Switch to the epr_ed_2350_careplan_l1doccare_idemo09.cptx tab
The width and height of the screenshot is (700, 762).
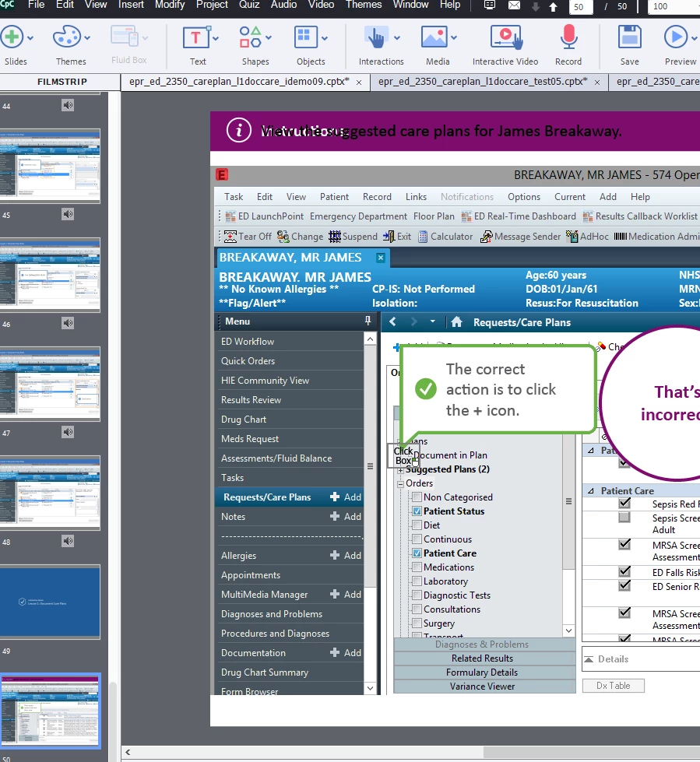point(239,82)
